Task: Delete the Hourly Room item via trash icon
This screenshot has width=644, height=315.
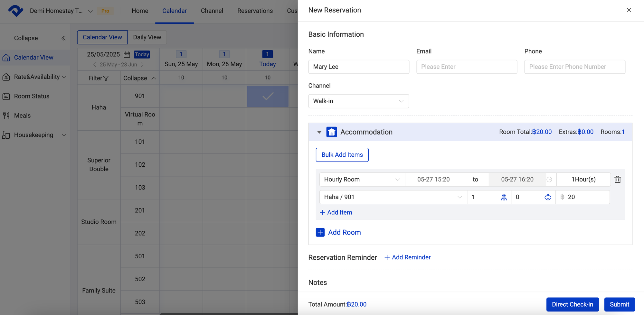Action: coord(617,179)
